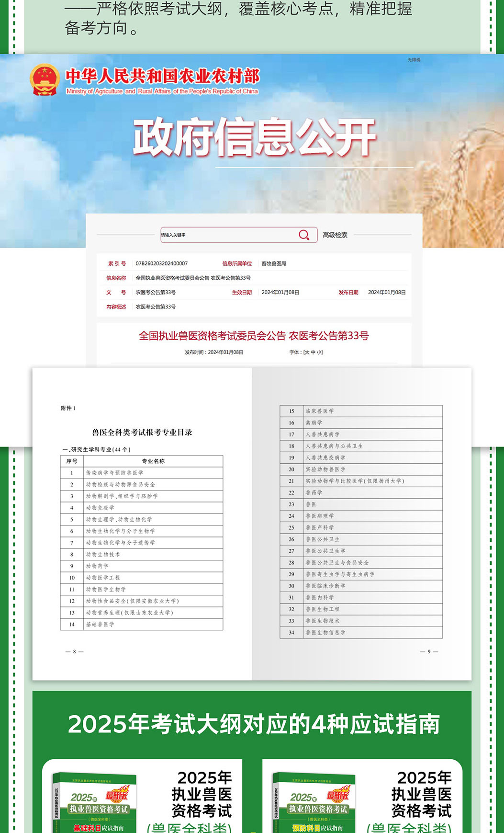Select row 兽医病理学
Viewport: 504px width, 833px height.
point(361,516)
